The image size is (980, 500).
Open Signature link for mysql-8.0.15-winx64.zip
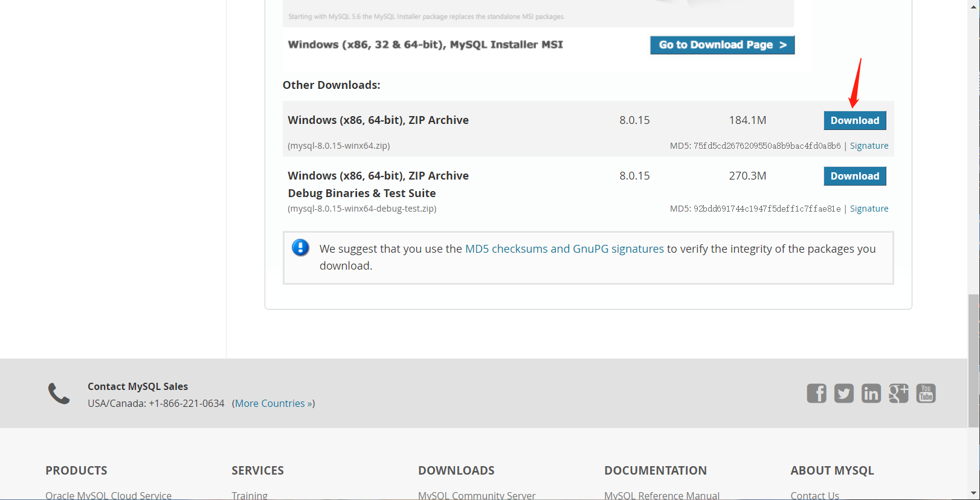coord(869,146)
